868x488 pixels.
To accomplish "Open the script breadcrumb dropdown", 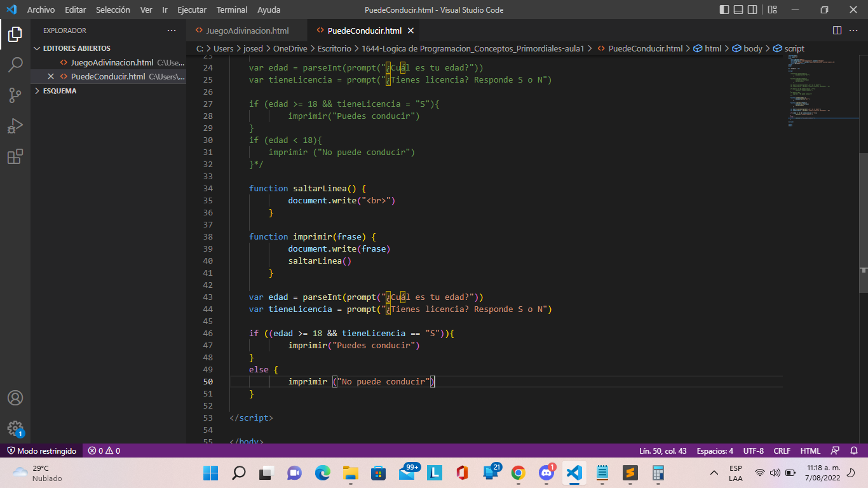I will click(x=789, y=48).
